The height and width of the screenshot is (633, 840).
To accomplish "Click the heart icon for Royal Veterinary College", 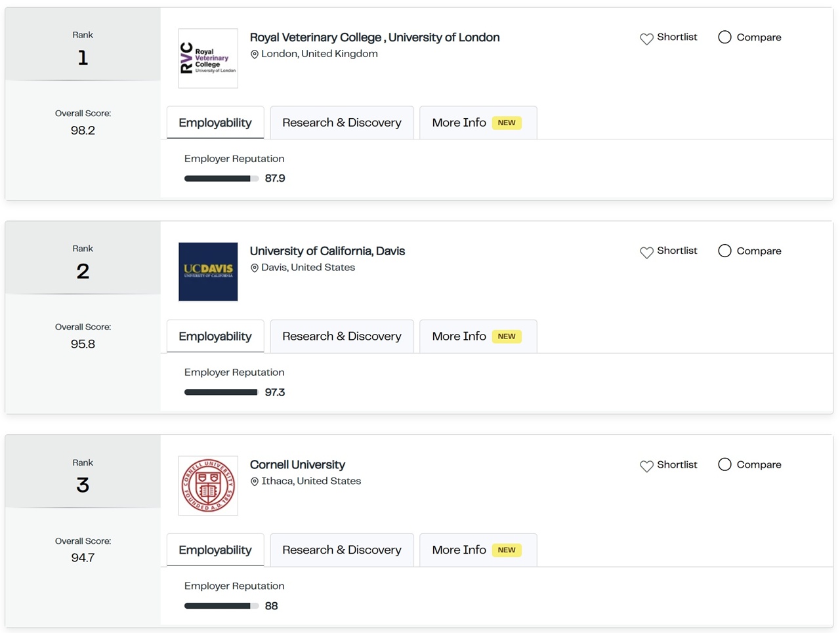I will point(646,39).
